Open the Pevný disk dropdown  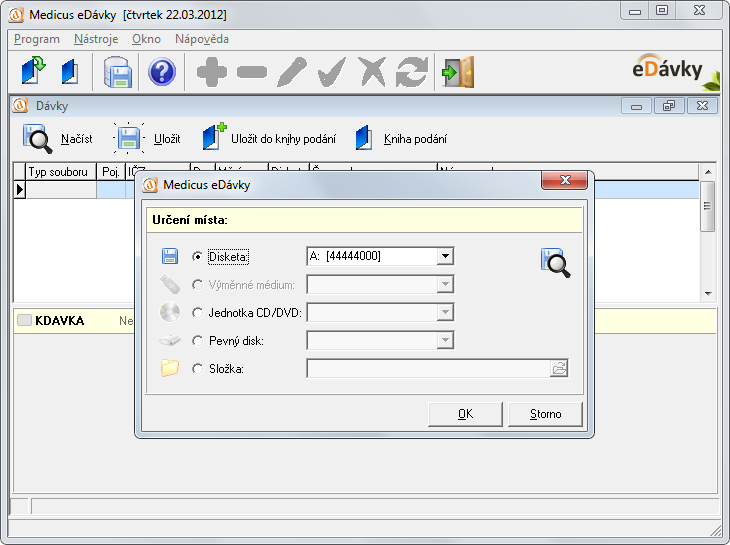tap(445, 340)
